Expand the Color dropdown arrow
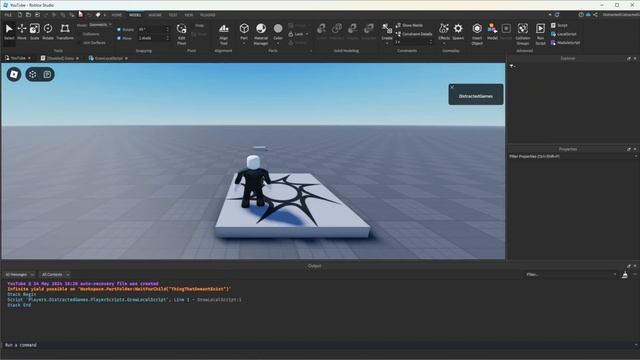Viewport: 640px width, 360px height. (x=278, y=43)
